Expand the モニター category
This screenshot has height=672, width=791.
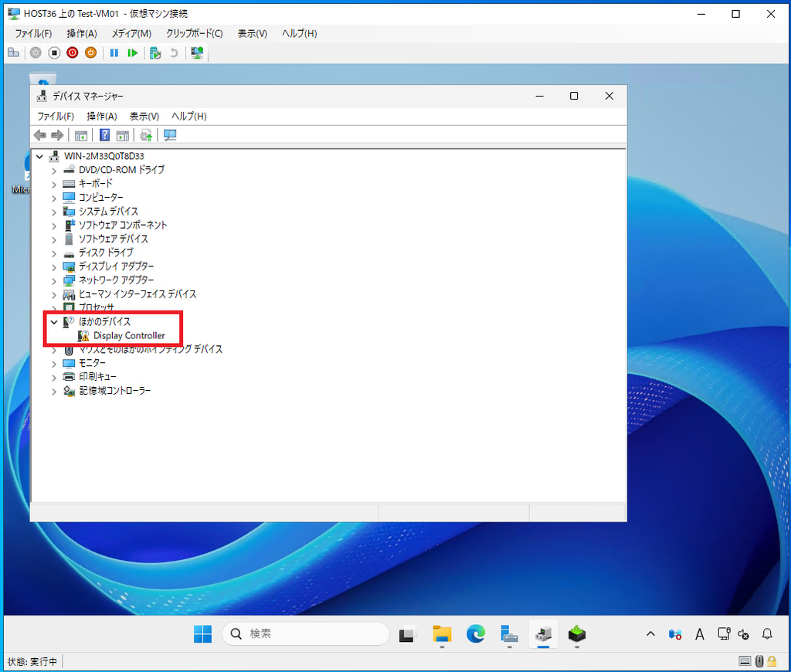tap(54, 363)
